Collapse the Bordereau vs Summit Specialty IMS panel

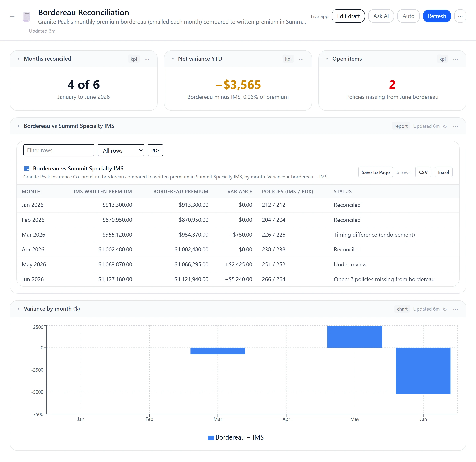click(x=18, y=126)
